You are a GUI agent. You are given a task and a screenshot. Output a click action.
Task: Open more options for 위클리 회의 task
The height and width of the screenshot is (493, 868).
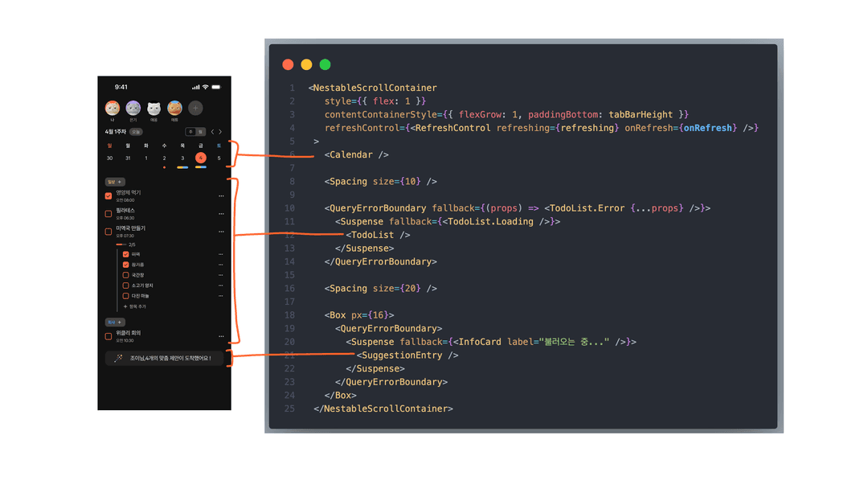(x=221, y=335)
